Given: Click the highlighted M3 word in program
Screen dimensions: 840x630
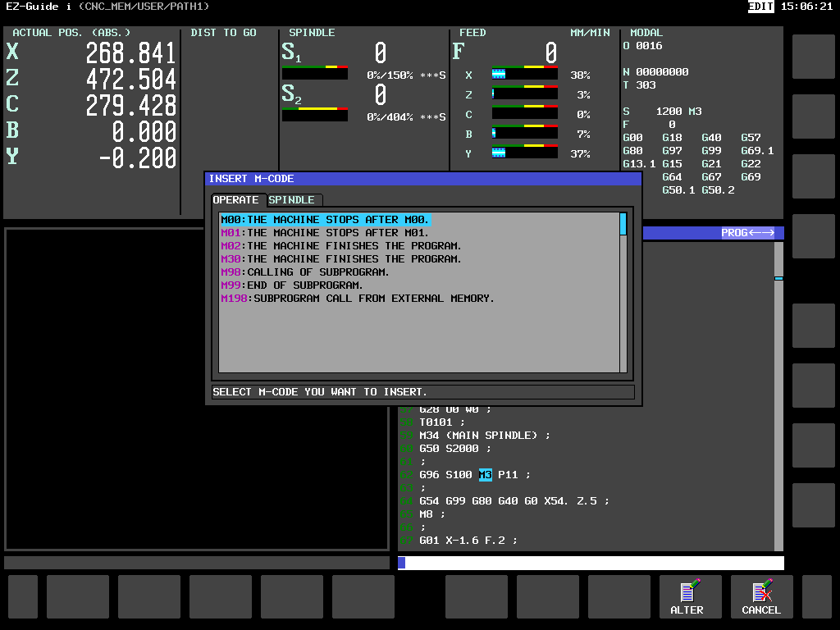Looking at the screenshot, I should coord(486,475).
